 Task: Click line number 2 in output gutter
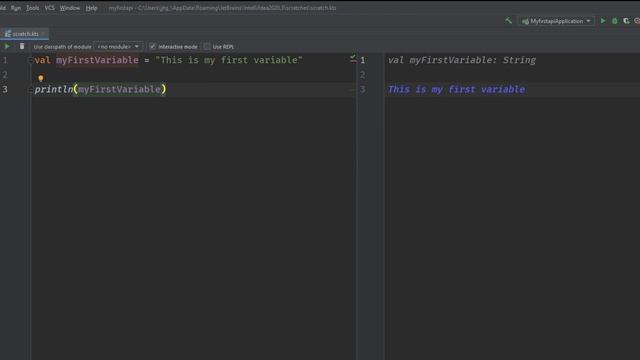point(362,75)
